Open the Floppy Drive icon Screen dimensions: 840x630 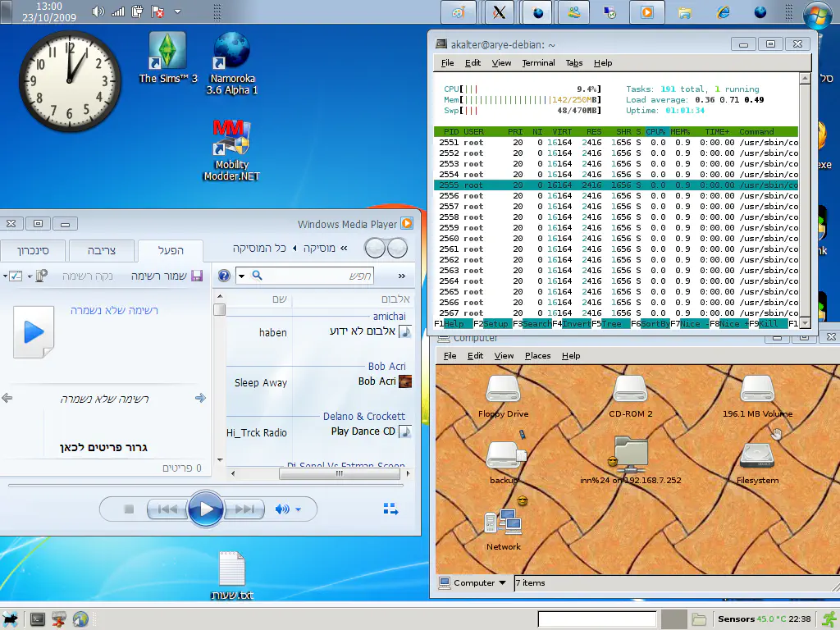[x=503, y=390]
